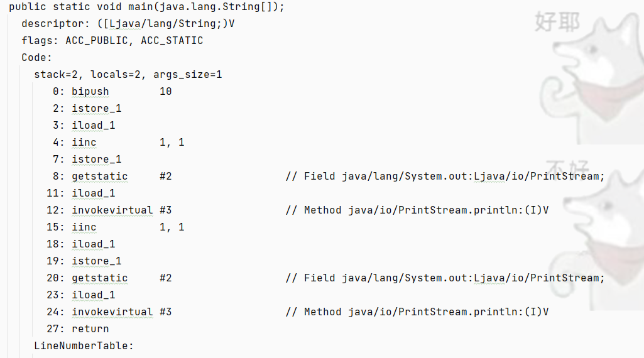Click the iload_1 instruction at offset 3
This screenshot has width=644, height=358.
pyautogui.click(x=93, y=125)
